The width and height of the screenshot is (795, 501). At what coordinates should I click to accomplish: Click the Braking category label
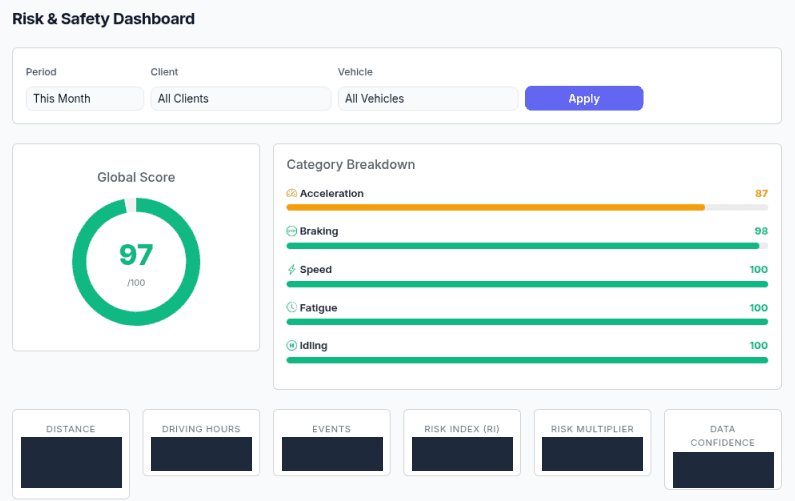coord(319,231)
